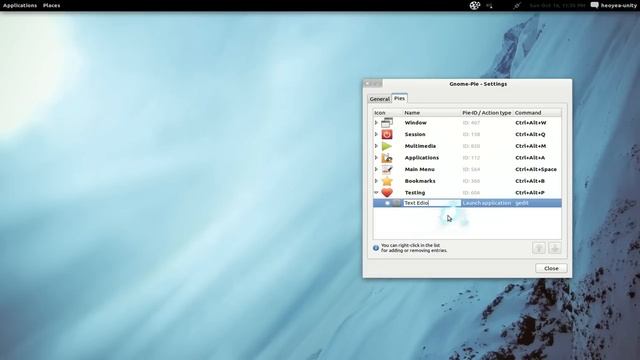Click the Testing heart icon
This screenshot has width=640, height=360.
tap(387, 193)
